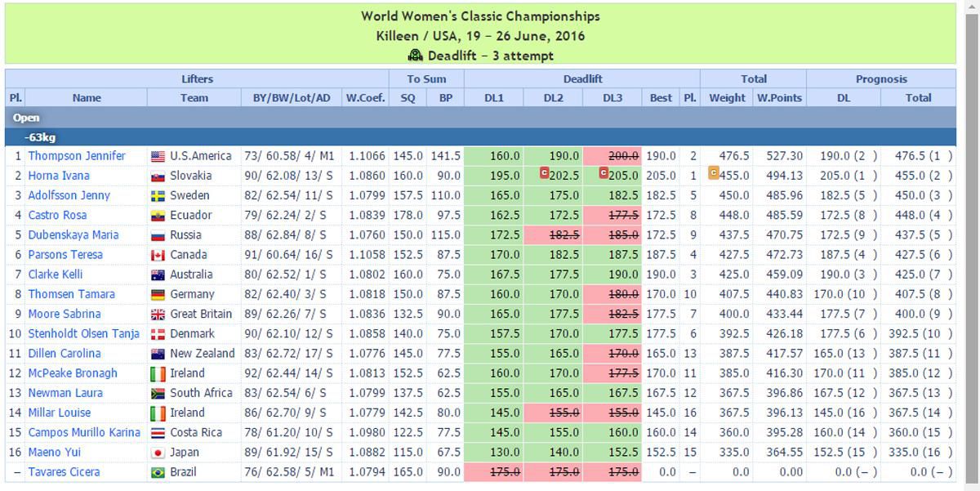The height and width of the screenshot is (491, 980).
Task: Click the failed 200.0 attempt cell
Action: [x=612, y=156]
